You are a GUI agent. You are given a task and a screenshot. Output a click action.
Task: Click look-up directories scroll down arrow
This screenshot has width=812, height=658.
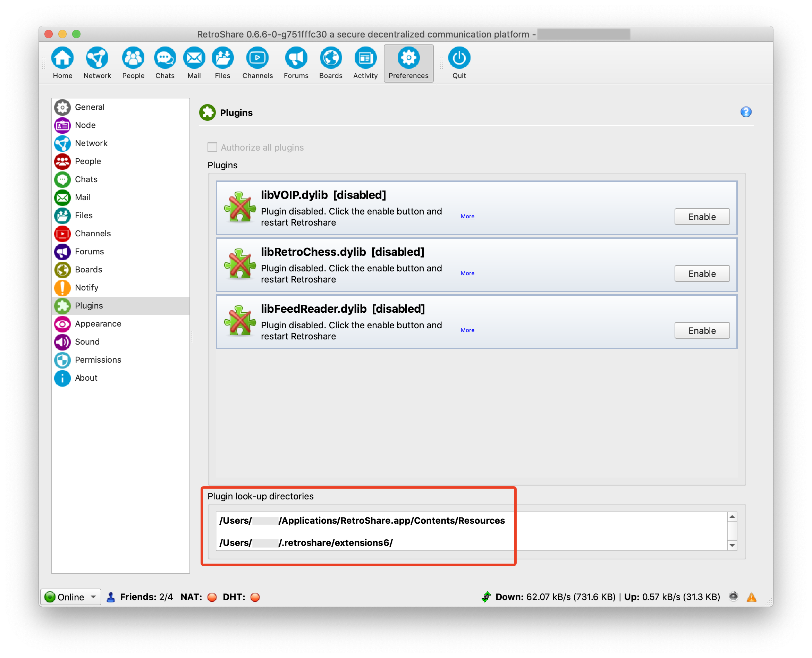click(x=732, y=546)
